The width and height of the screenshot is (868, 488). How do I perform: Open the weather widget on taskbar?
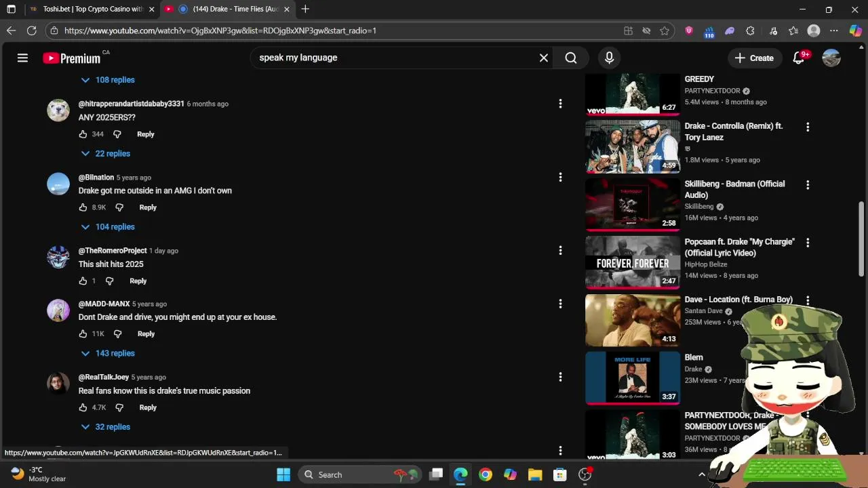39,474
